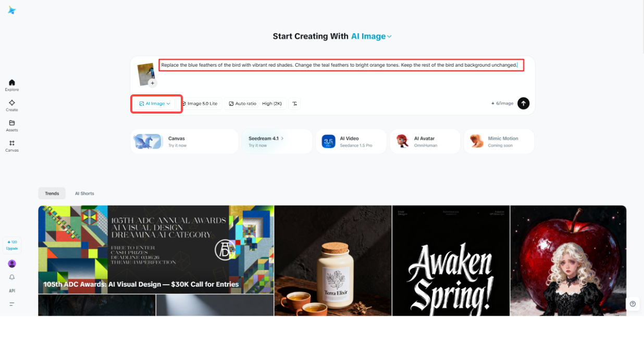Open the Image 5.0 Lite model selector
This screenshot has width=644, height=358.
(x=200, y=104)
